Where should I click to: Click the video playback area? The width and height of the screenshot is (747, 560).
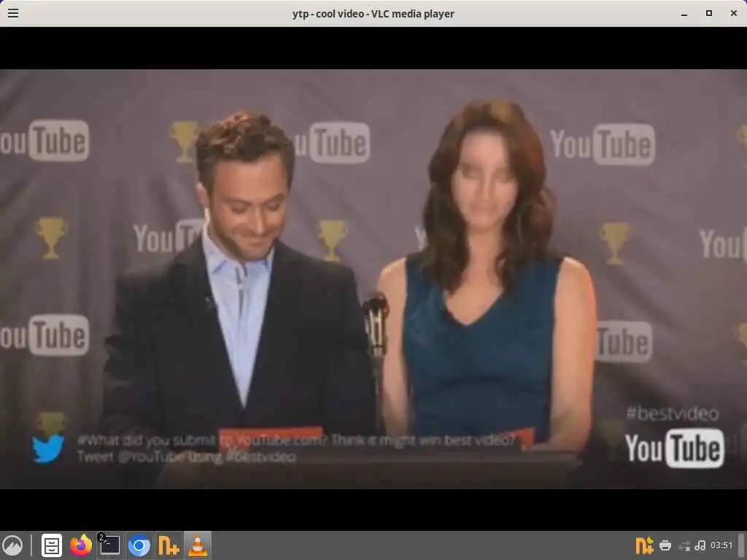coord(373,279)
